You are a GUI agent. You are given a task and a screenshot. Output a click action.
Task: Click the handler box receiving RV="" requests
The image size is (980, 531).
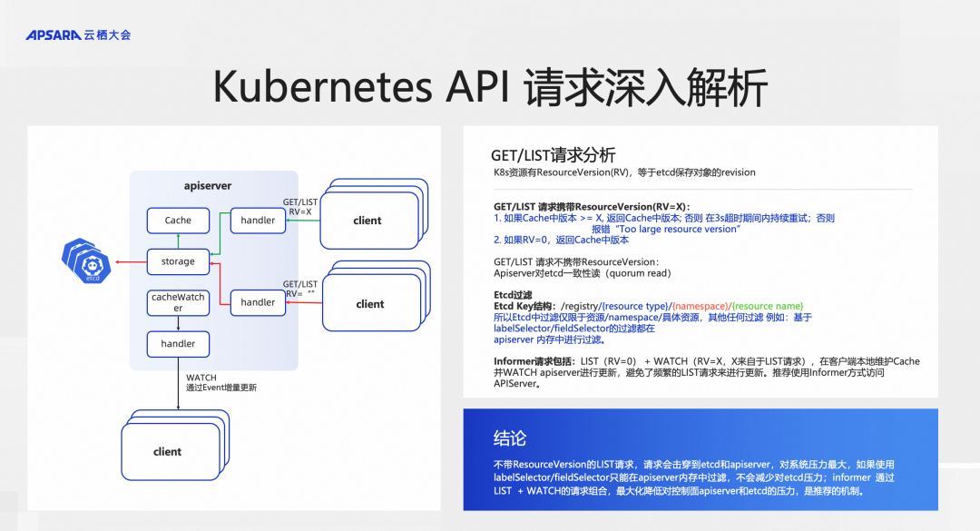click(258, 302)
